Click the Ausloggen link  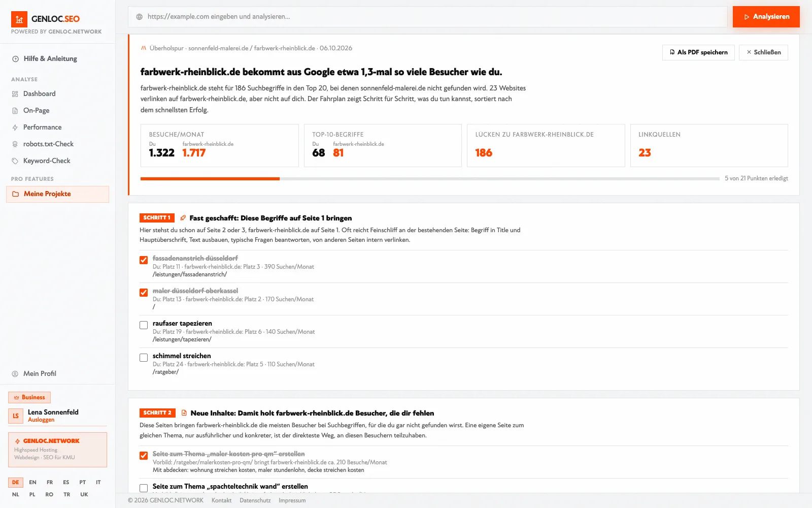[41, 420]
